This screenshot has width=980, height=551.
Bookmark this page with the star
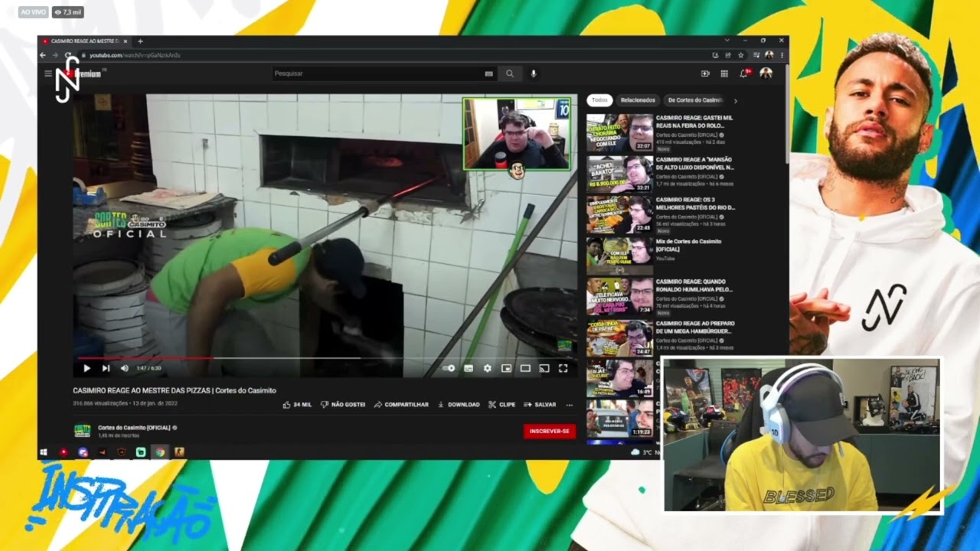point(740,55)
